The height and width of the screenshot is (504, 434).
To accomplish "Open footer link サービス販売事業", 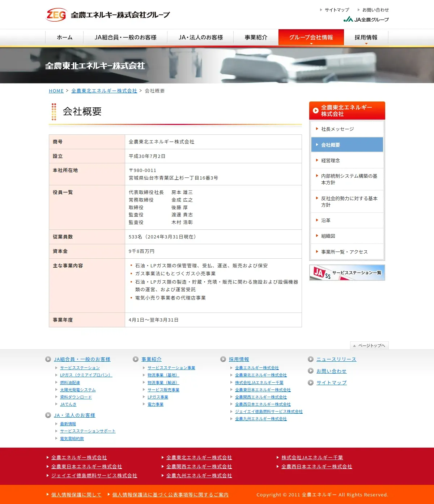I will pos(163,390).
